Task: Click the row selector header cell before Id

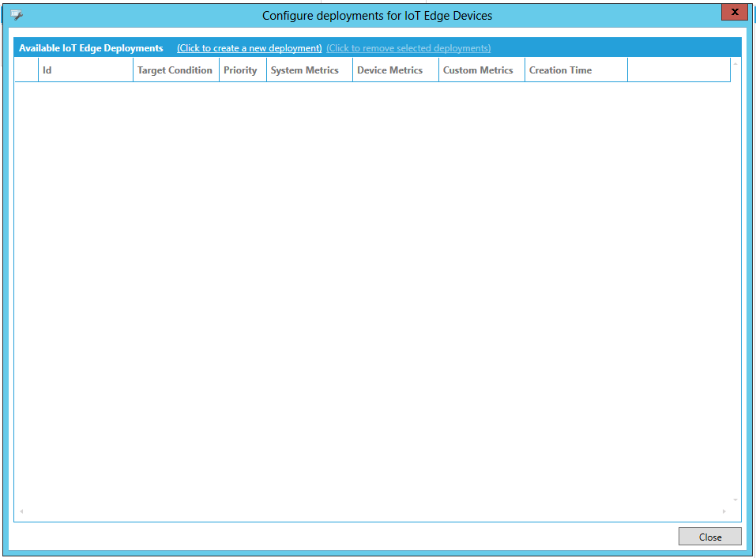Action: tap(26, 70)
